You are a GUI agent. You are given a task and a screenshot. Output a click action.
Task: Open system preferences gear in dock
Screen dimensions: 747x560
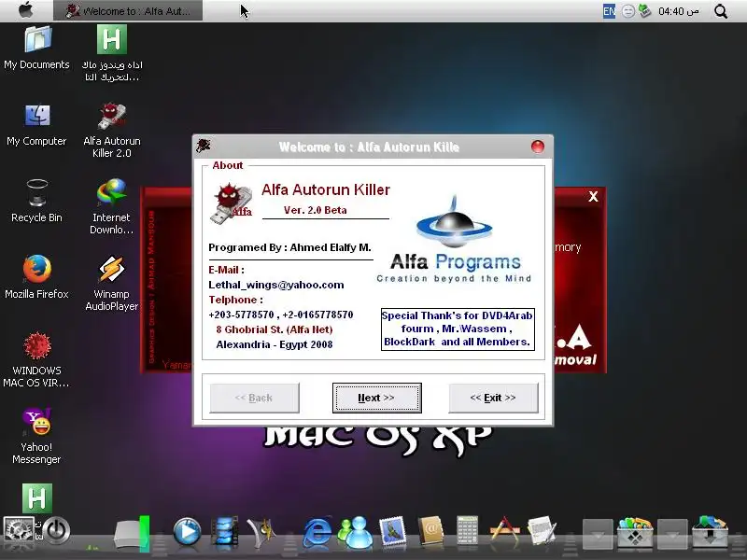pyautogui.click(x=18, y=530)
